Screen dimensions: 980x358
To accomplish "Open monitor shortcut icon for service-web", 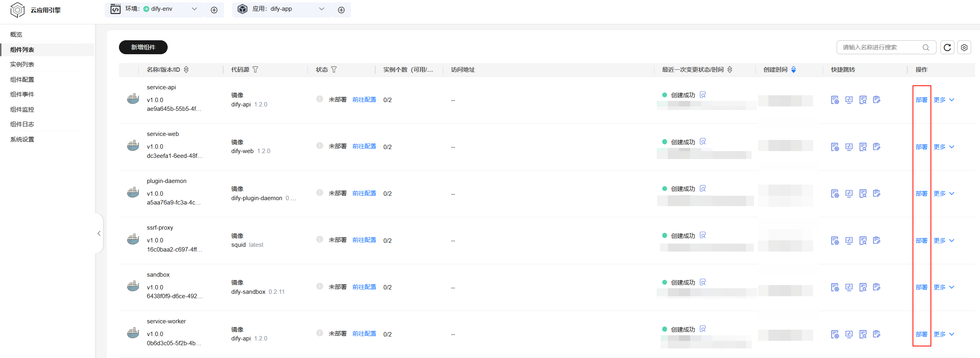I will point(849,147).
